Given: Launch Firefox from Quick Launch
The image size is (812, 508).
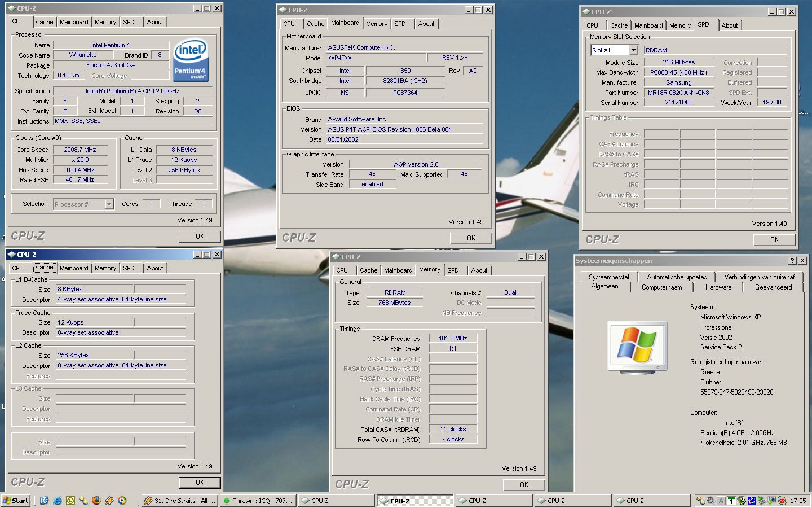Looking at the screenshot, I should pyautogui.click(x=96, y=501).
